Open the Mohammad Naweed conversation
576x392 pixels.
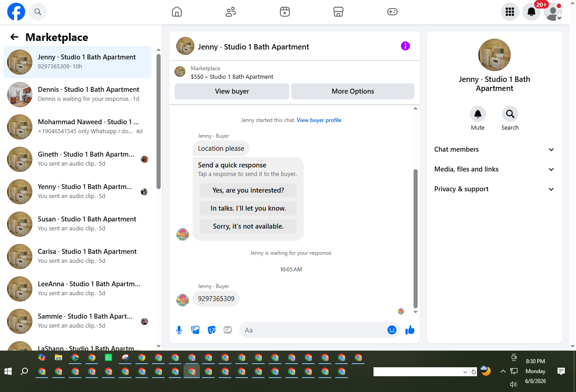[78, 127]
